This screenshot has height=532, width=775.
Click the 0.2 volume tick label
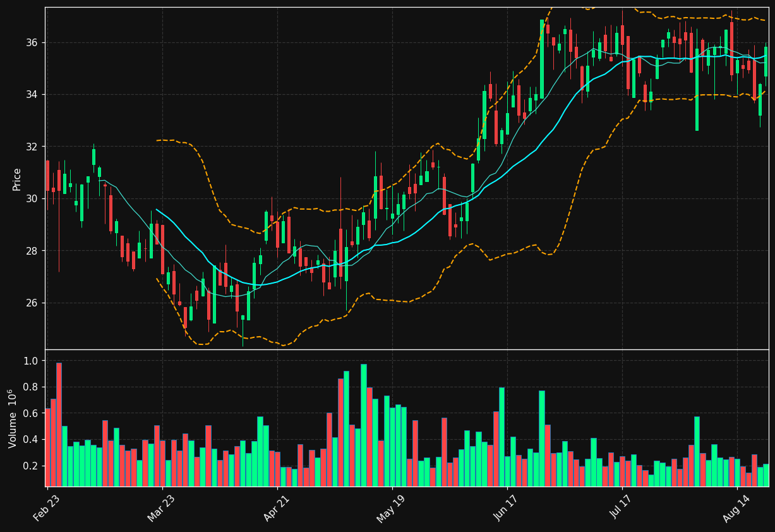(31, 466)
